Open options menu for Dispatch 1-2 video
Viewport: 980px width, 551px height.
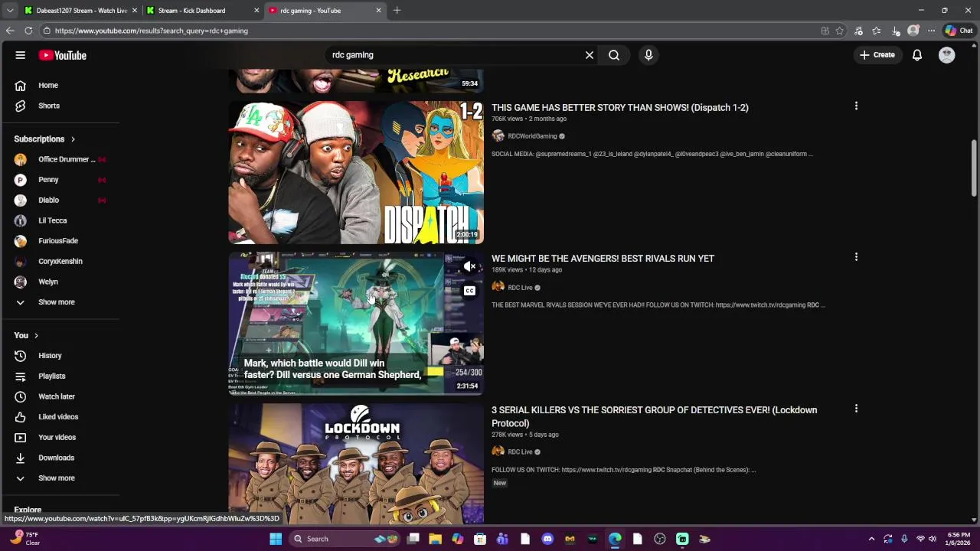point(856,106)
